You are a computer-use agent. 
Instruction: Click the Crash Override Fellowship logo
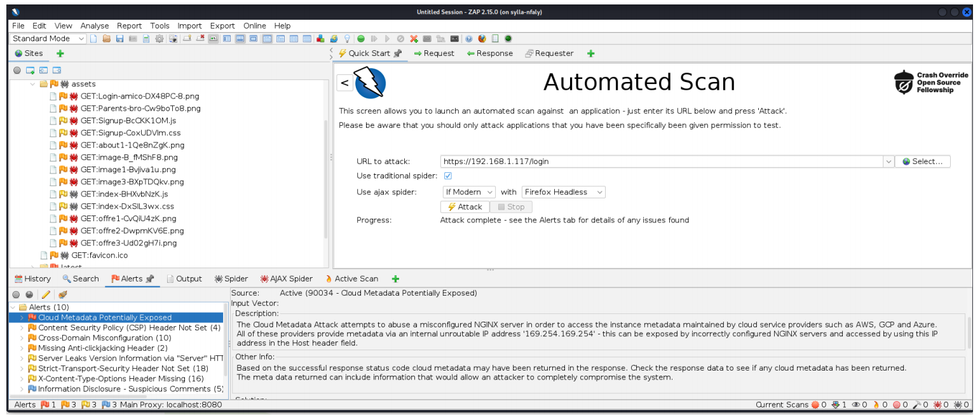pos(931,83)
